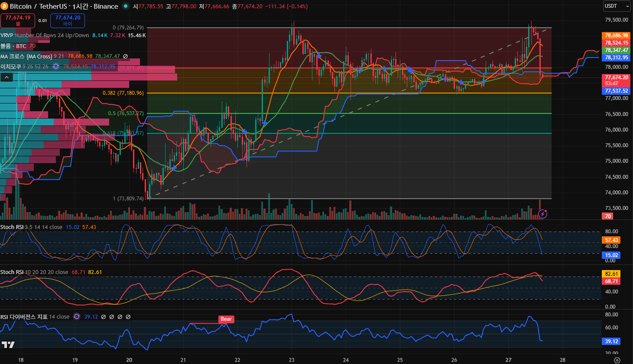633x364 pixels.
Task: Click the green 78,347.47 price label
Action: [x=617, y=50]
